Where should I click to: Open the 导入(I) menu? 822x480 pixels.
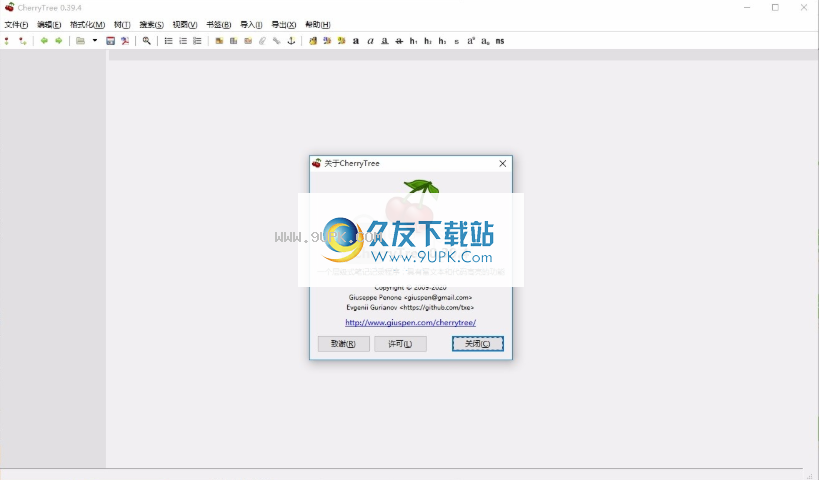click(251, 25)
